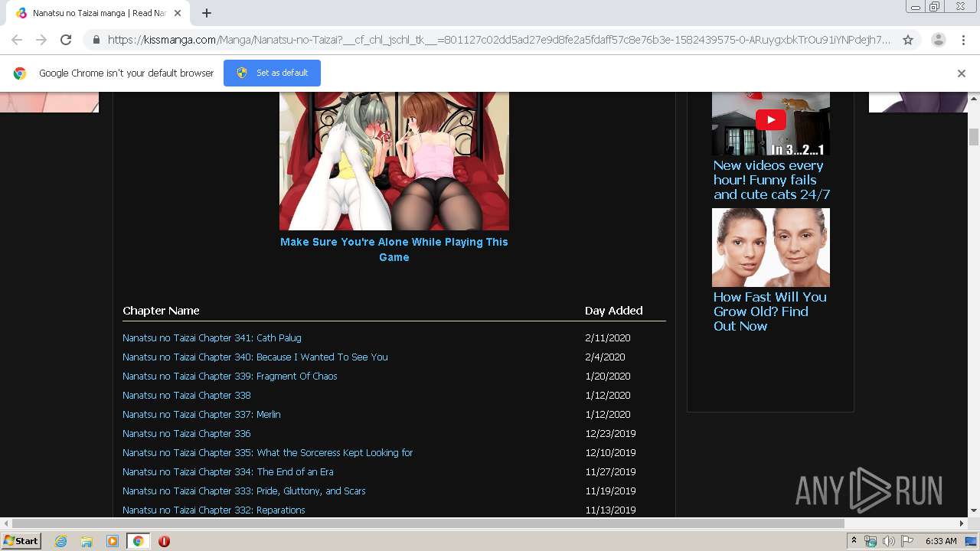Open How Fast Will You Grow Old link
The image size is (980, 551).
pyautogui.click(x=769, y=311)
